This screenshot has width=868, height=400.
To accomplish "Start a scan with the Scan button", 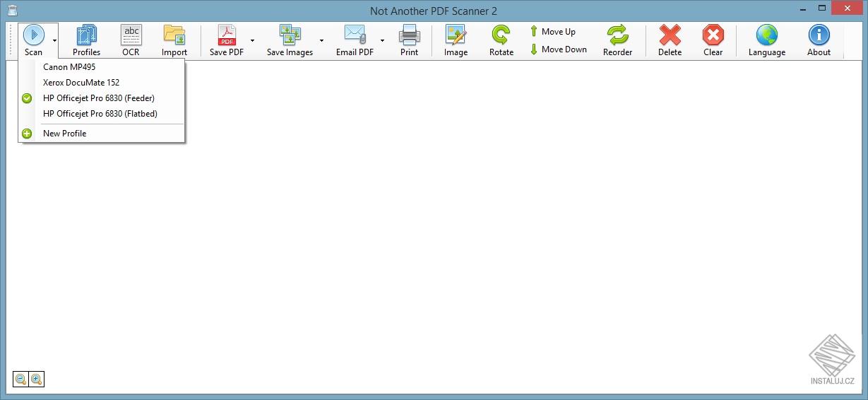I will pyautogui.click(x=34, y=40).
